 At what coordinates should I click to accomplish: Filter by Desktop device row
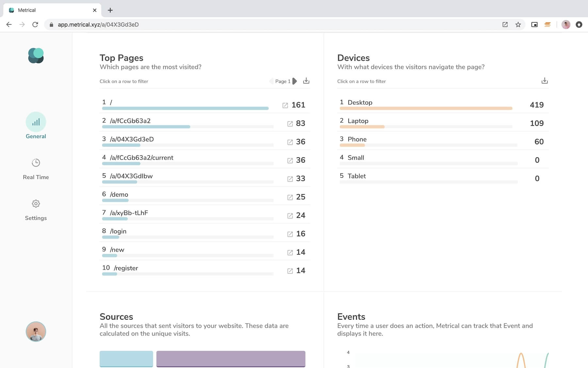pyautogui.click(x=425, y=104)
